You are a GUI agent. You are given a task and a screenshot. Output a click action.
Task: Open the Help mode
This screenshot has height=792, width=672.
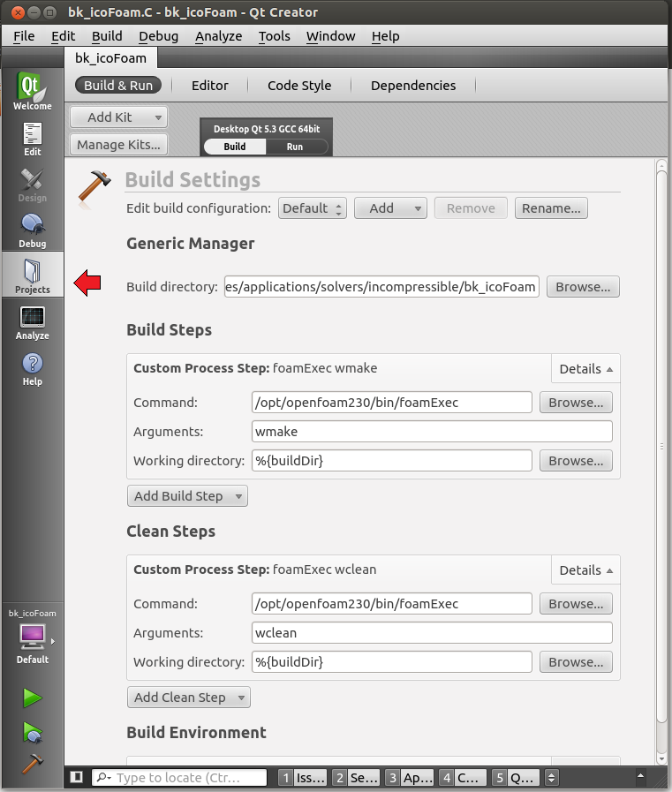(33, 369)
